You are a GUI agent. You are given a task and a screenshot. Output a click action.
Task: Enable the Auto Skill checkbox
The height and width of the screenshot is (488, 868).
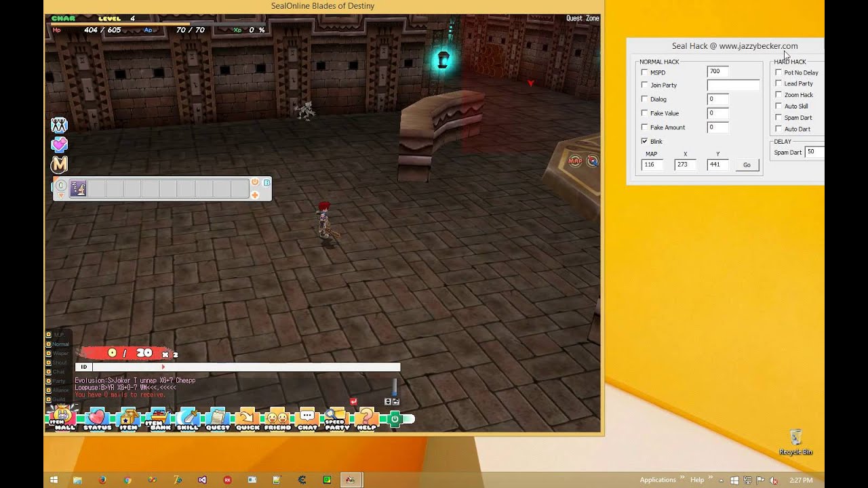coord(778,106)
